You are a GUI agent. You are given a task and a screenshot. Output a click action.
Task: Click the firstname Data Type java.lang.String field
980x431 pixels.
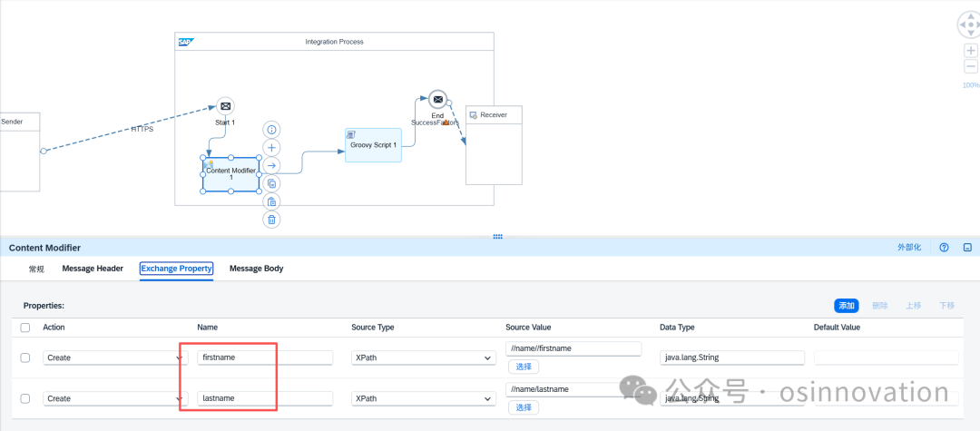pyautogui.click(x=731, y=358)
